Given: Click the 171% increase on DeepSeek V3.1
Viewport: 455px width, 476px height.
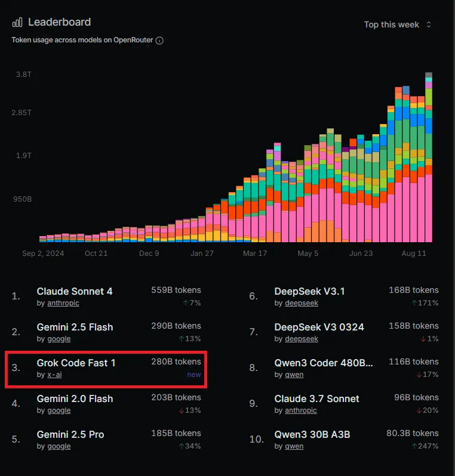Looking at the screenshot, I should coord(425,303).
